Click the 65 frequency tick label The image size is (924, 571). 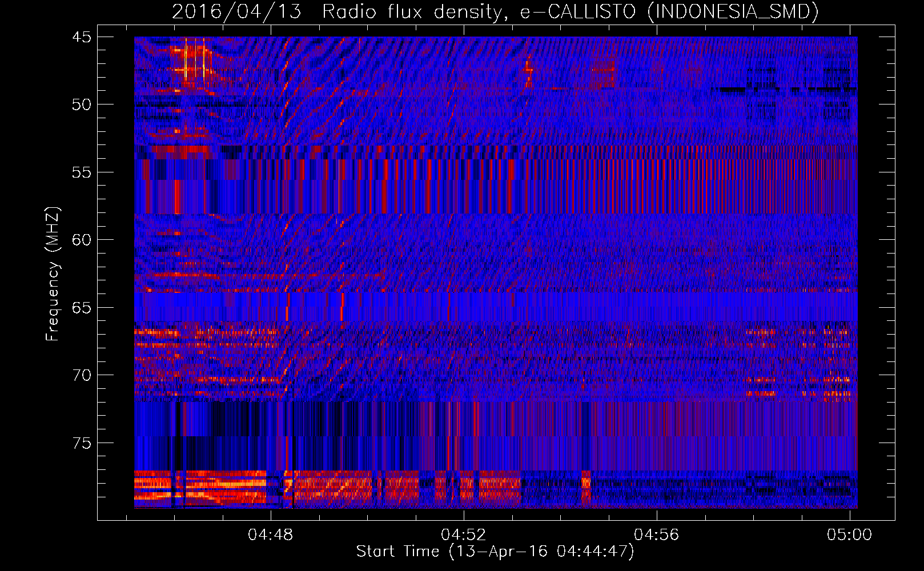tap(82, 308)
